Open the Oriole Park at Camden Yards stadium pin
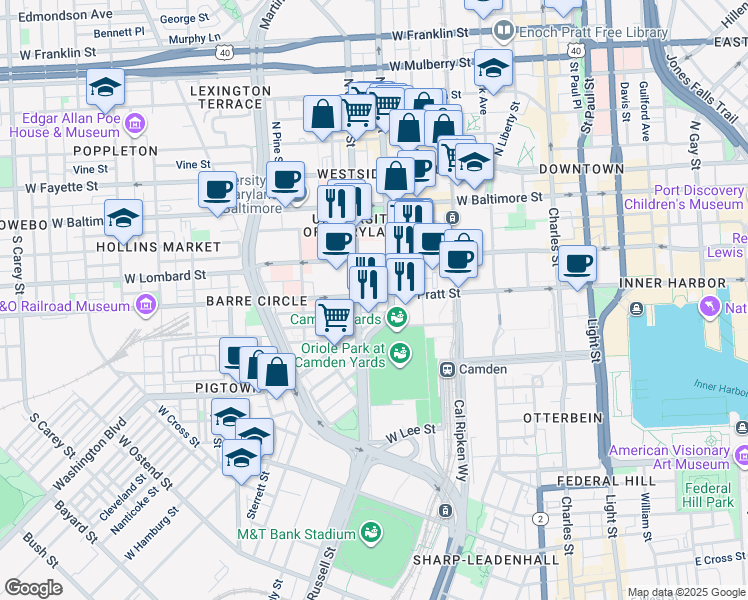The width and height of the screenshot is (748, 600). 400,355
